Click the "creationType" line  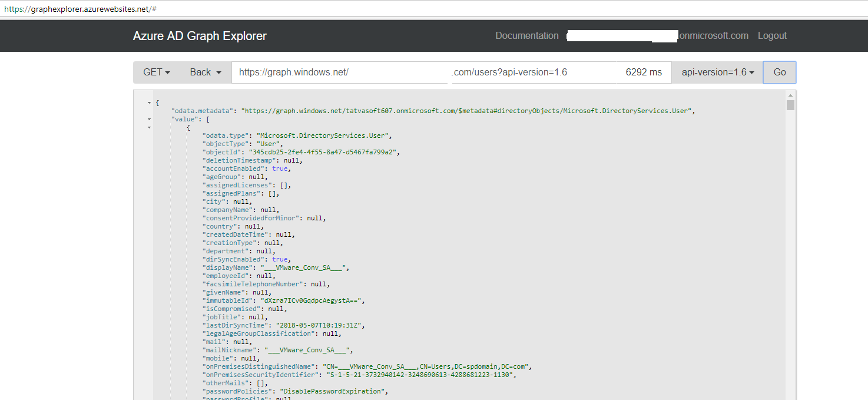(242, 243)
